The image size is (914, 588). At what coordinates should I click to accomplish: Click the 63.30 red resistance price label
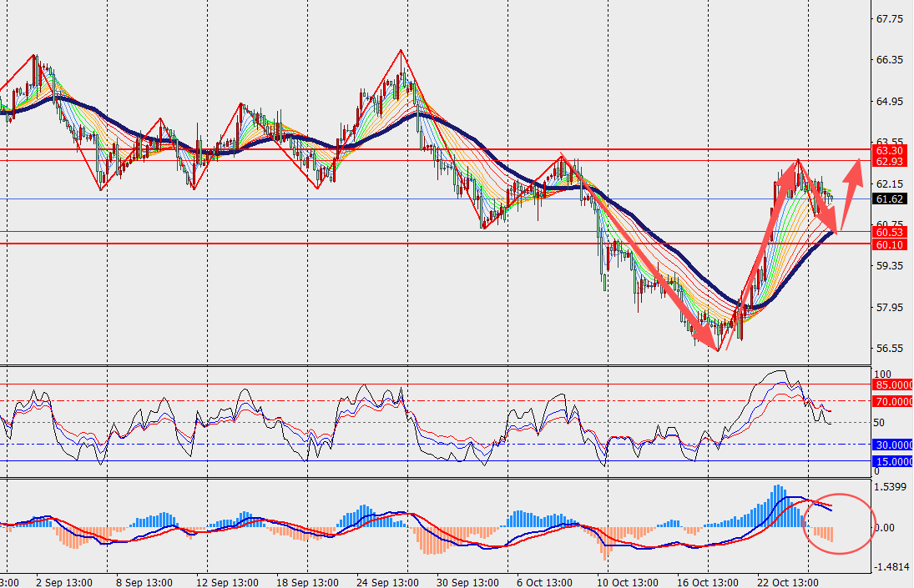[x=891, y=149]
